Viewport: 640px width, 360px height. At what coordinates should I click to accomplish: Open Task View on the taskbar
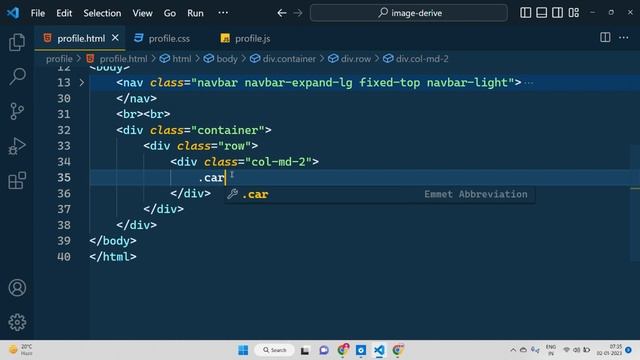304,350
